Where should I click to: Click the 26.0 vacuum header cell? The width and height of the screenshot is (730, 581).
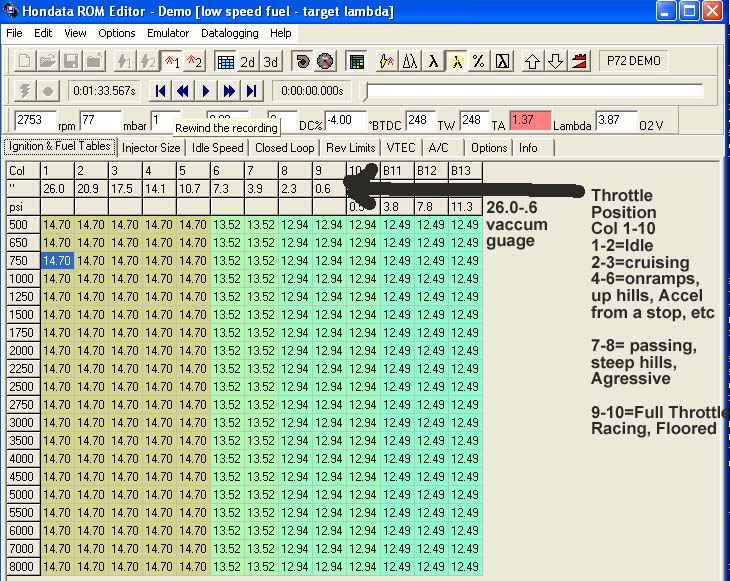57,189
